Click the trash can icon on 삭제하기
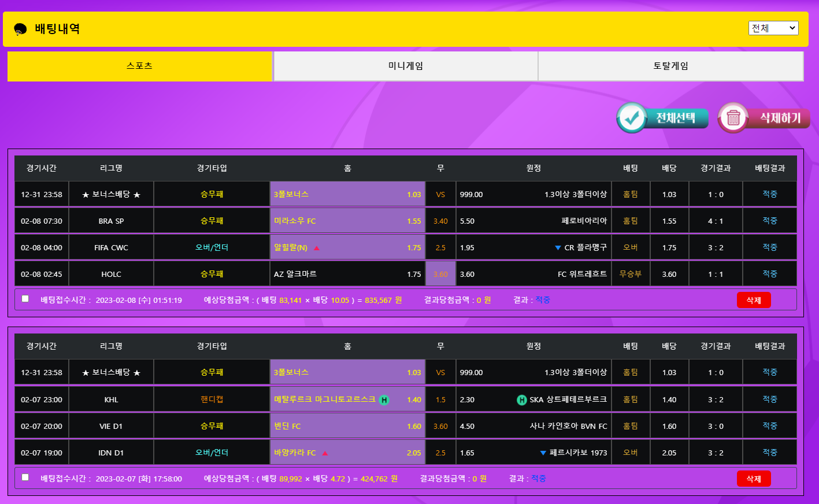Viewport: 819px width, 504px height. [x=733, y=118]
